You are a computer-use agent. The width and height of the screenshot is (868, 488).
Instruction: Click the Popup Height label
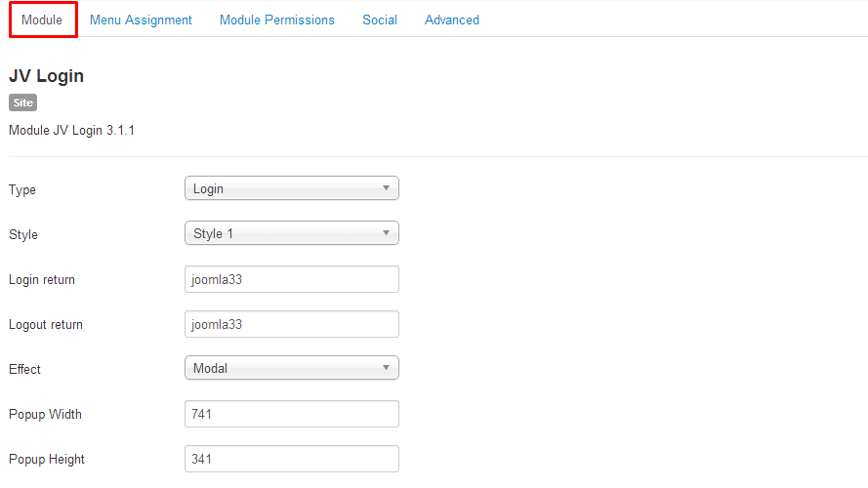[47, 460]
